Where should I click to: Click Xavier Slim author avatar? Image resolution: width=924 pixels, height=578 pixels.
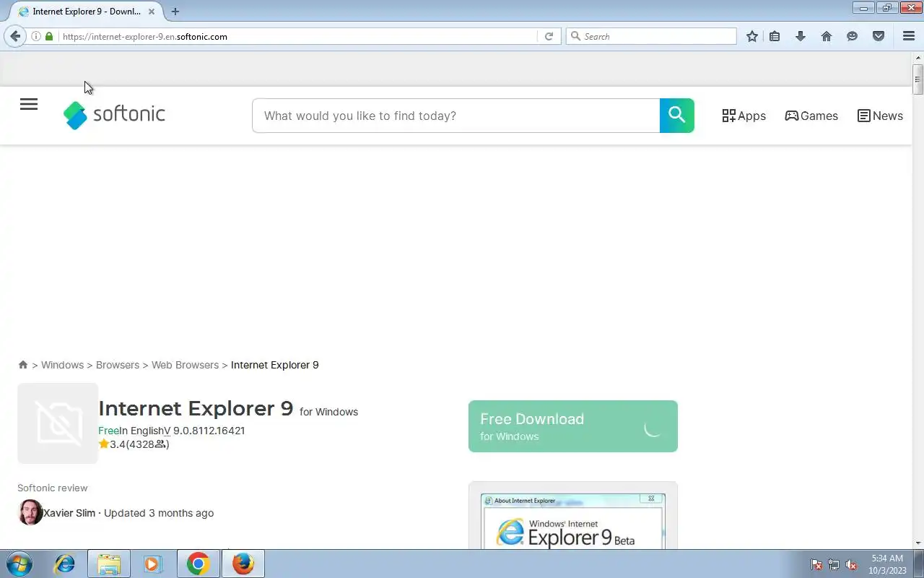coord(30,512)
